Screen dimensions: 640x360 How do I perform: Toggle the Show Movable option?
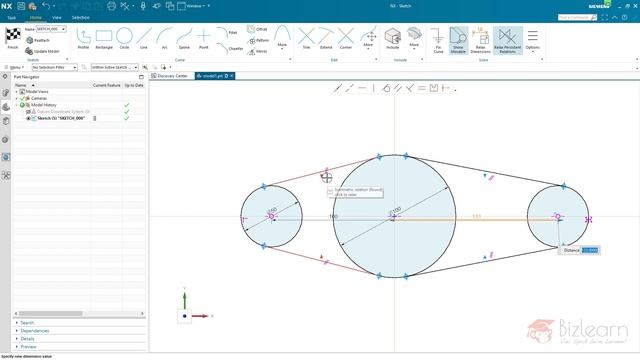click(x=458, y=40)
